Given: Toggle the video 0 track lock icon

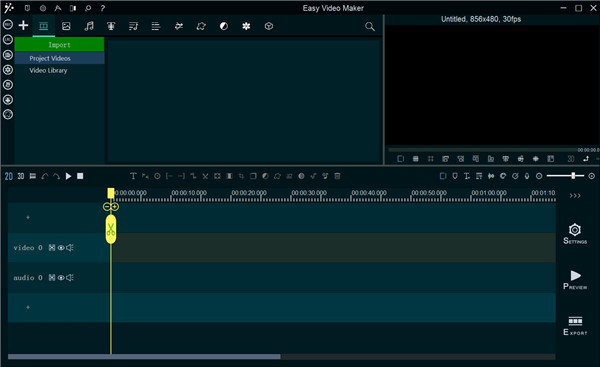Looking at the screenshot, I should coord(52,248).
